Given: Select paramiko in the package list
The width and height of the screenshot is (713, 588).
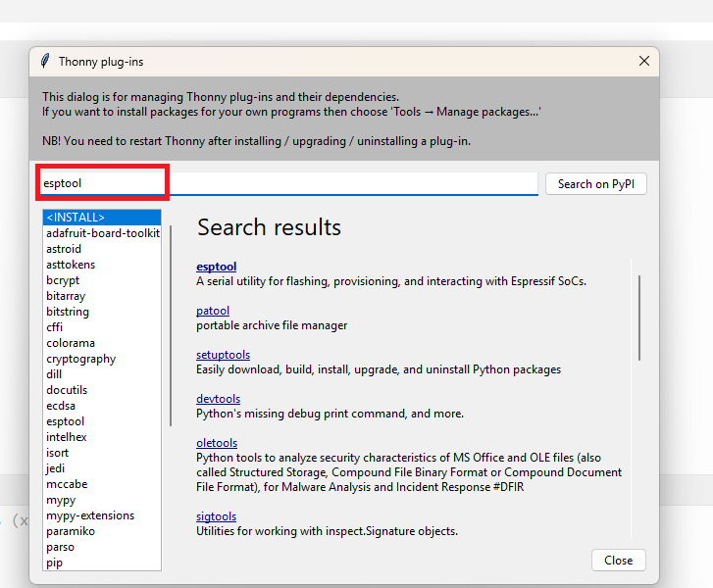Looking at the screenshot, I should (102, 531).
